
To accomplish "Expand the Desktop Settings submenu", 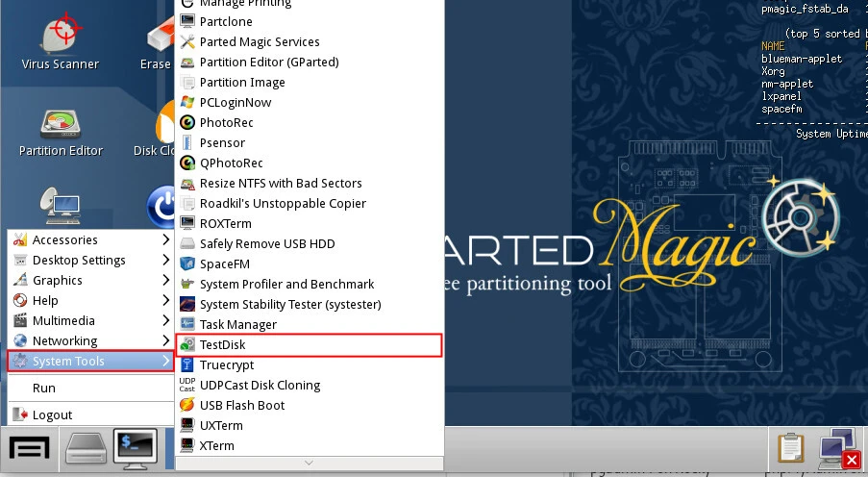I will point(165,261).
